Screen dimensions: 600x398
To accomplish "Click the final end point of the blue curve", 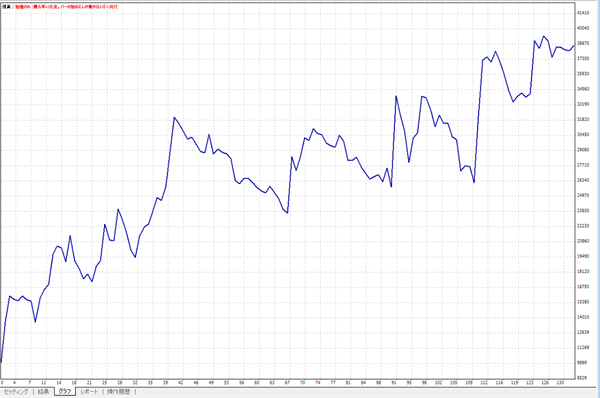I will coord(574,46).
